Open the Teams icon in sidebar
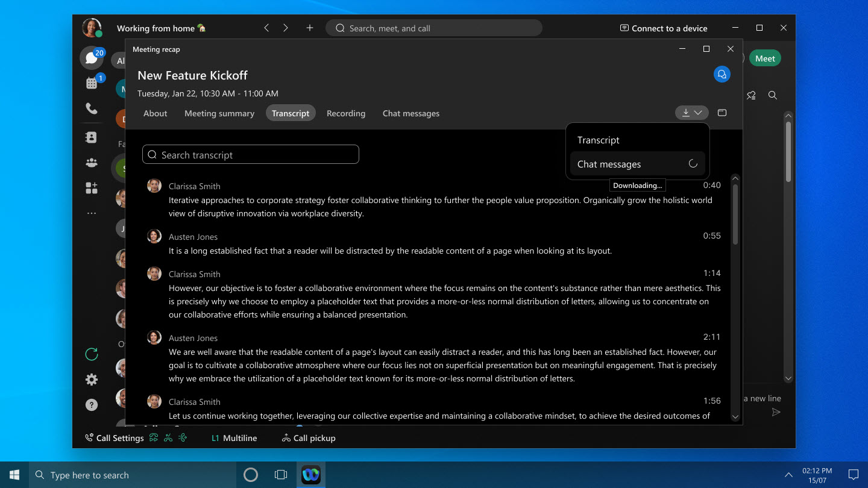The image size is (868, 488). point(92,163)
